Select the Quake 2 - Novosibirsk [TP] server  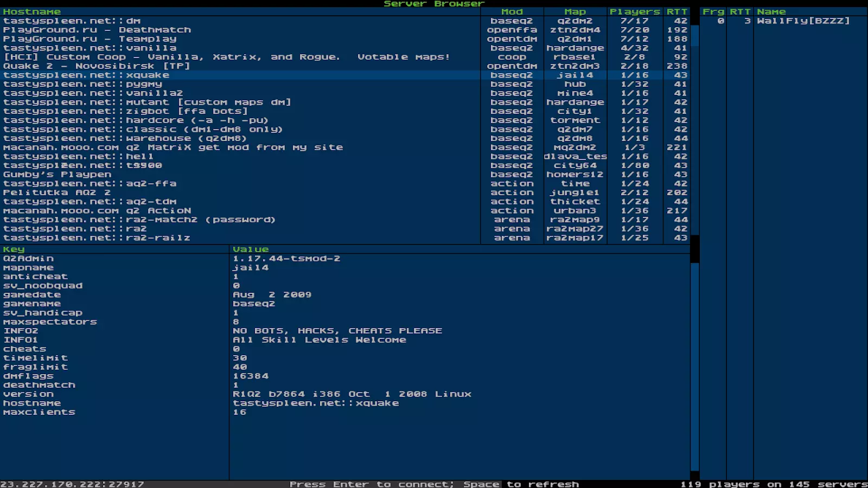point(345,66)
